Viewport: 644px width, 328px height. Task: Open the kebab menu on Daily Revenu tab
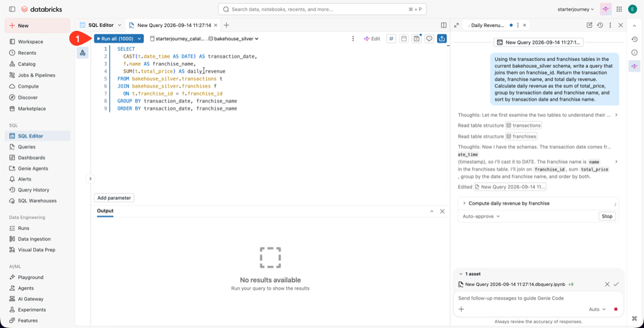[518, 26]
